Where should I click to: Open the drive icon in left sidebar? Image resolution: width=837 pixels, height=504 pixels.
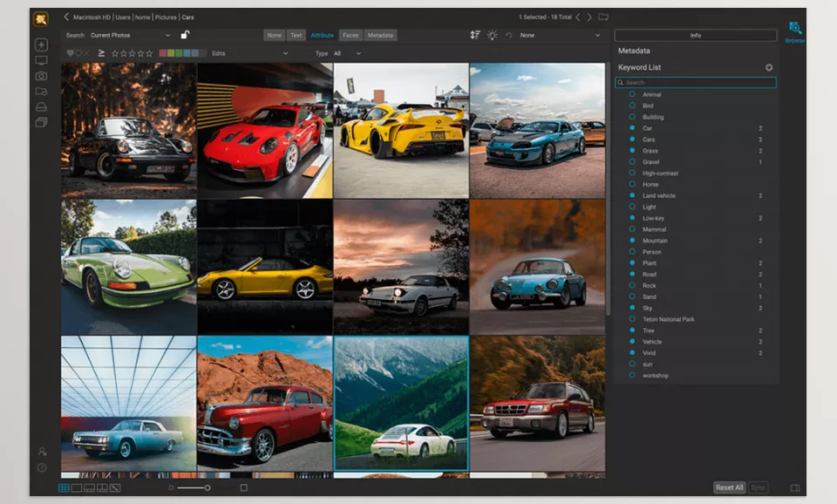pos(41,106)
